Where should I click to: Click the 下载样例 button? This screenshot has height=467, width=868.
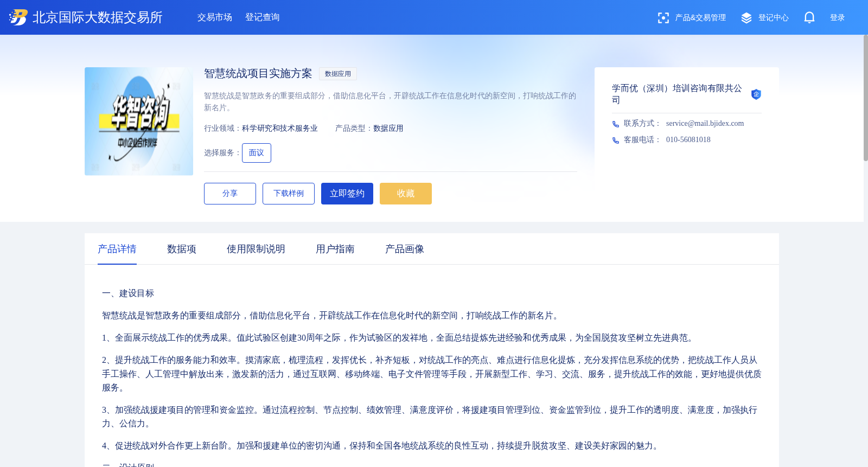coord(289,194)
